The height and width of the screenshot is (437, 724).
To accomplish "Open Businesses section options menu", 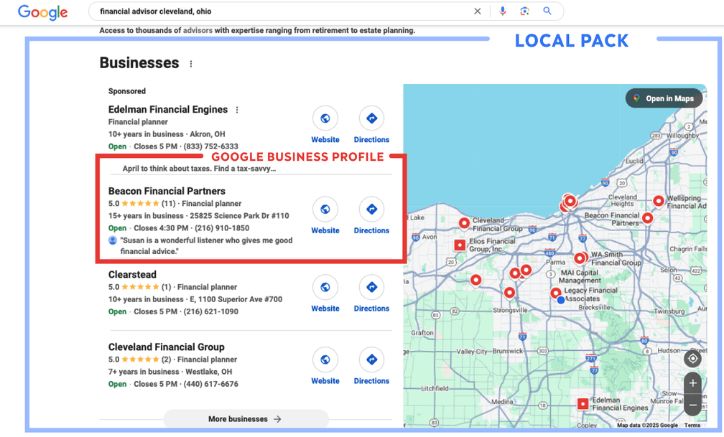I will click(x=191, y=64).
